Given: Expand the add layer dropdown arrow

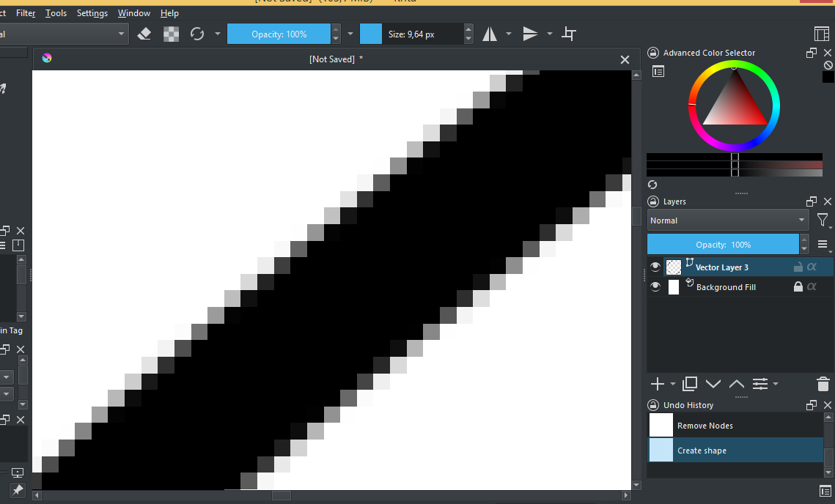Looking at the screenshot, I should pos(672,384).
